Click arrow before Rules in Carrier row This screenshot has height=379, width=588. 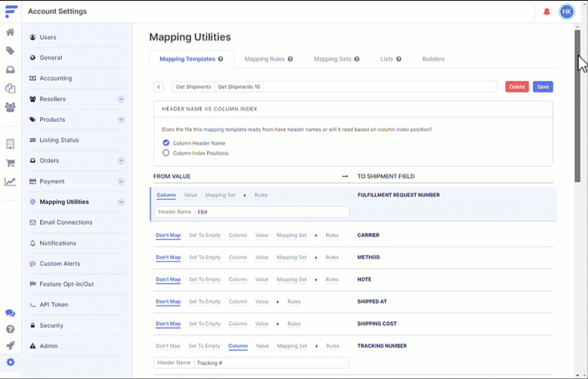point(316,236)
